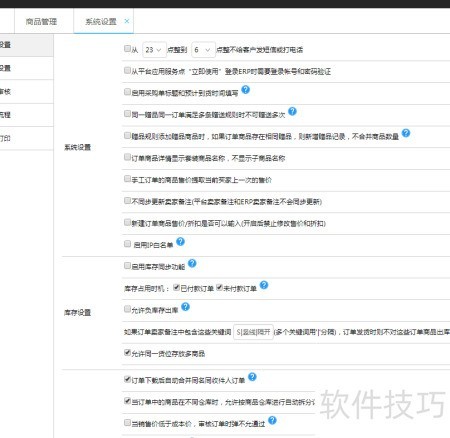Viewport: 450px width, 438px height.
Task: Click help icon next to 启用库存同步功能
Action: click(x=192, y=263)
